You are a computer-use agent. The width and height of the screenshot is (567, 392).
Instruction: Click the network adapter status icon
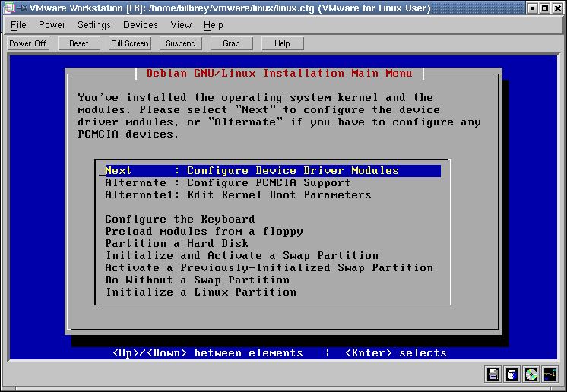point(550,374)
